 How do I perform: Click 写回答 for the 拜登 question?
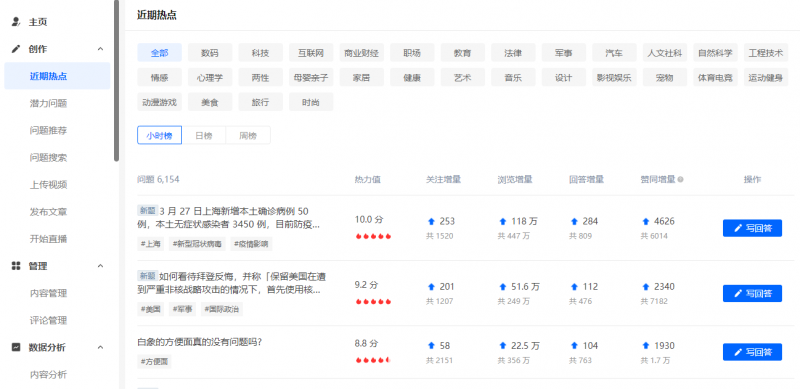tap(752, 294)
